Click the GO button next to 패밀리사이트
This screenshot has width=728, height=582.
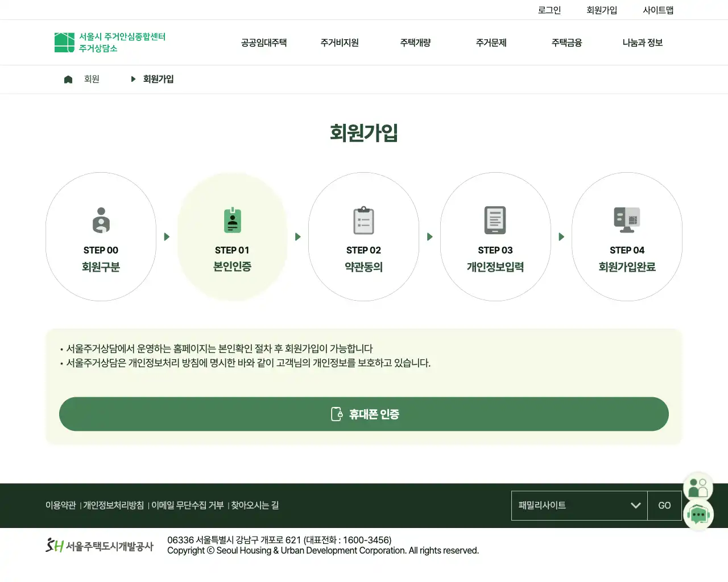pos(664,505)
